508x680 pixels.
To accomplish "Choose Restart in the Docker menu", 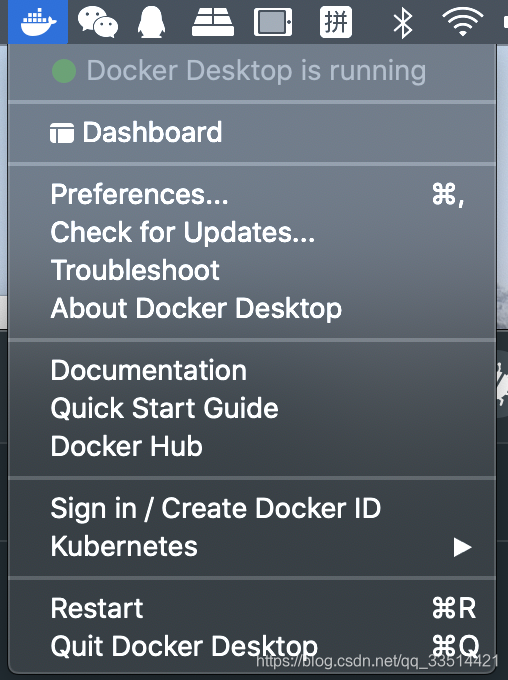I will [252, 608].
